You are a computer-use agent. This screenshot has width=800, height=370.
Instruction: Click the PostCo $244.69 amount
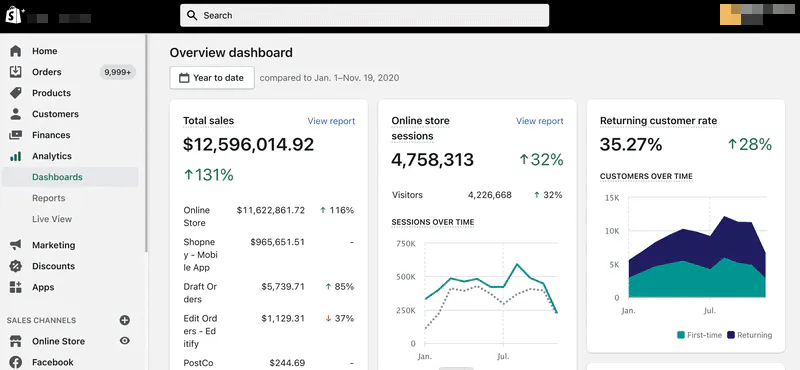coord(287,363)
